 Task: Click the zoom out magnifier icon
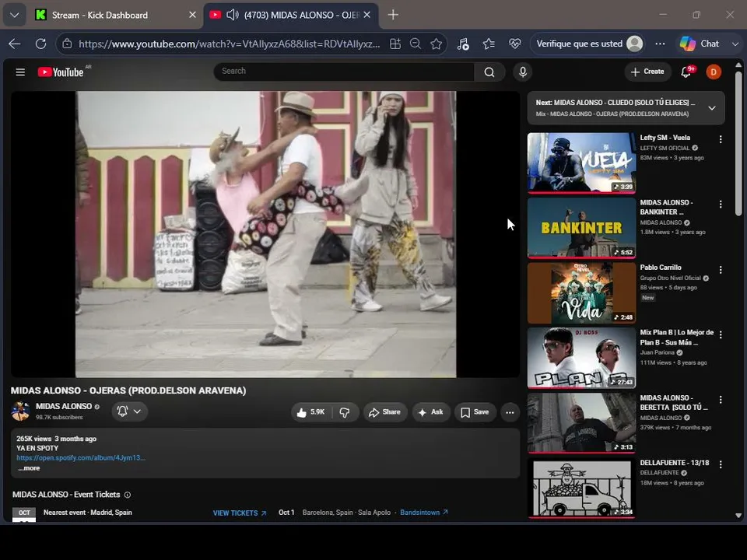(x=416, y=44)
